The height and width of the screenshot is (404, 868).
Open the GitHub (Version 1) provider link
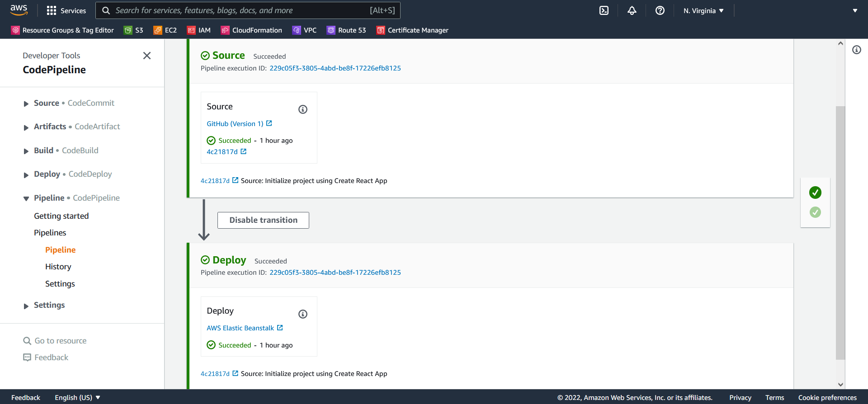(235, 124)
